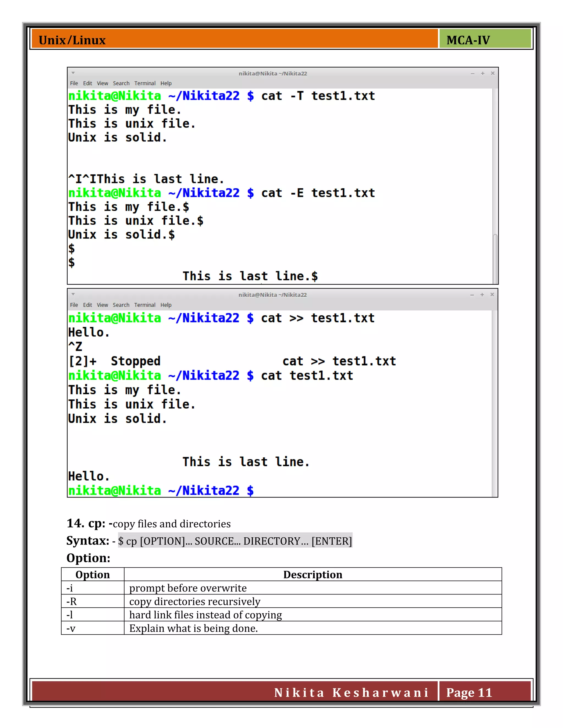Click the highlighted cp syntax line
Image resolution: width=563 pixels, height=728 pixels.
235,541
